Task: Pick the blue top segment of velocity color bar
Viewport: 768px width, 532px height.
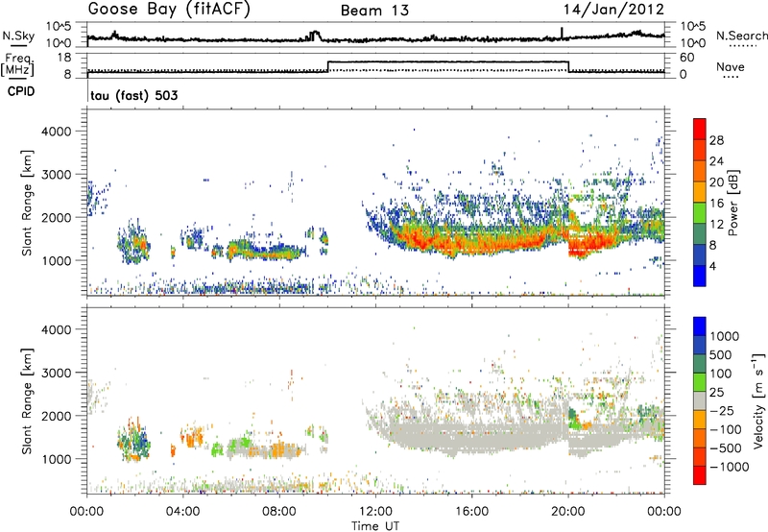Action: (x=700, y=326)
